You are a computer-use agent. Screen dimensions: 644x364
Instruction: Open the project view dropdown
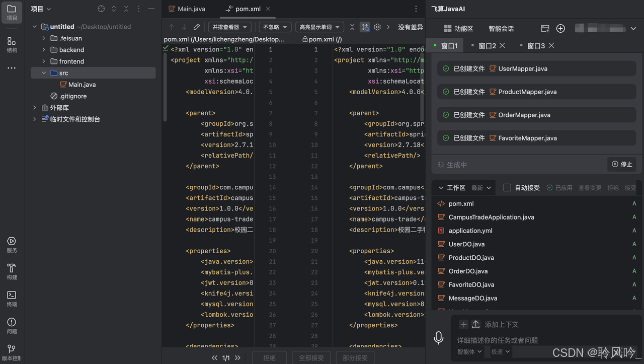click(41, 9)
